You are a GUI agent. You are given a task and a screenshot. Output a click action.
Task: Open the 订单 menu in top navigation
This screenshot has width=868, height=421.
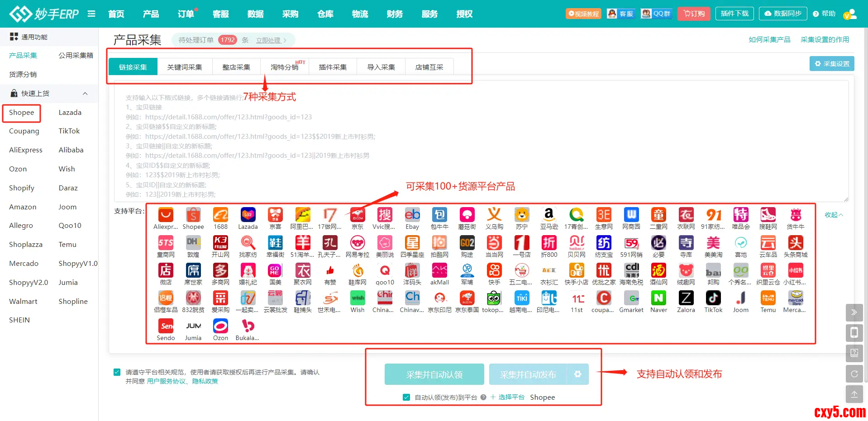[186, 14]
